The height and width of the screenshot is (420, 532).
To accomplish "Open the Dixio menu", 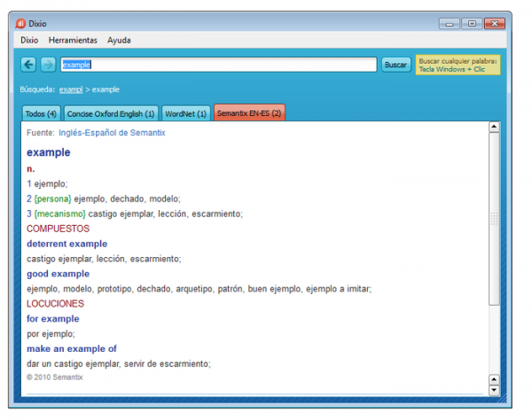I will [x=29, y=40].
